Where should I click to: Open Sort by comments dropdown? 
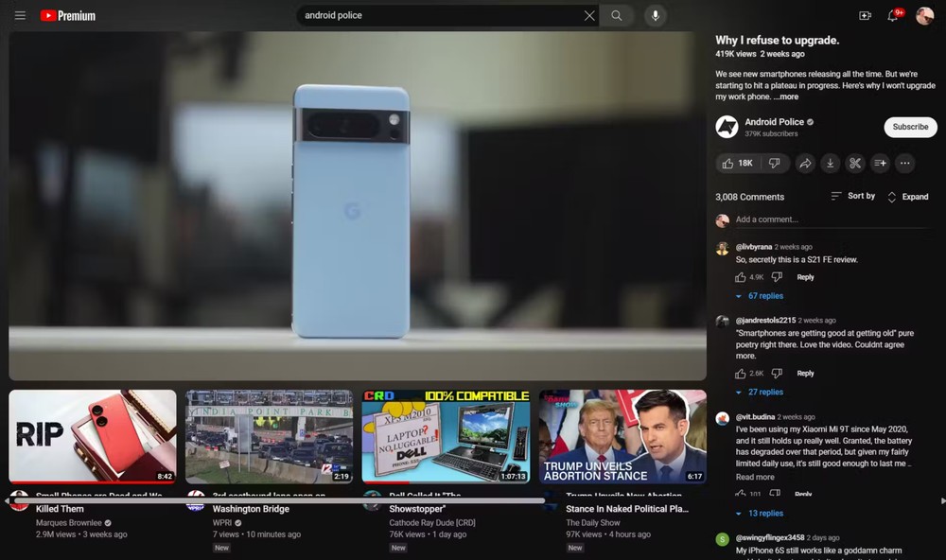[x=853, y=196]
